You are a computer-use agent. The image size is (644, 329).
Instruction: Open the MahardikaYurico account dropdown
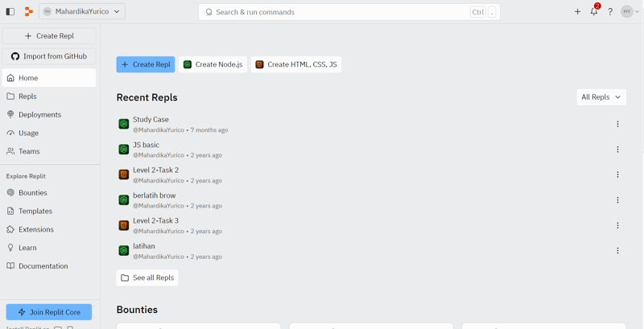82,11
